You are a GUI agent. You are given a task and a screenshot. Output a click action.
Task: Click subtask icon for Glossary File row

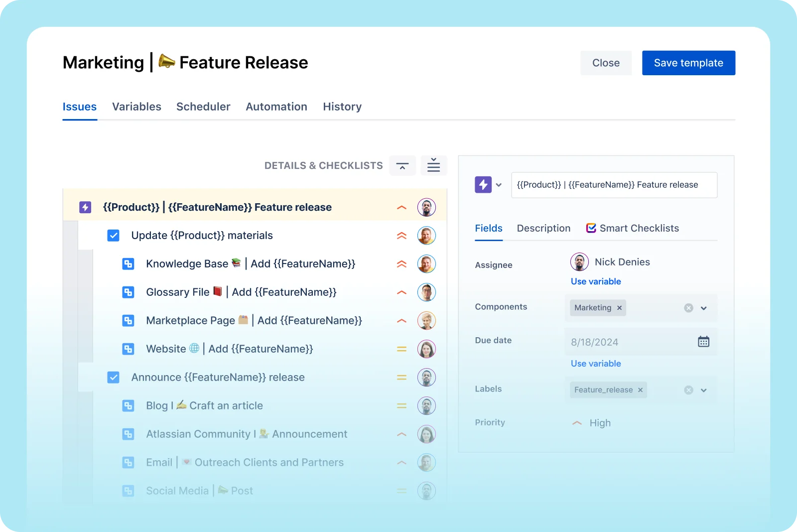(x=128, y=292)
